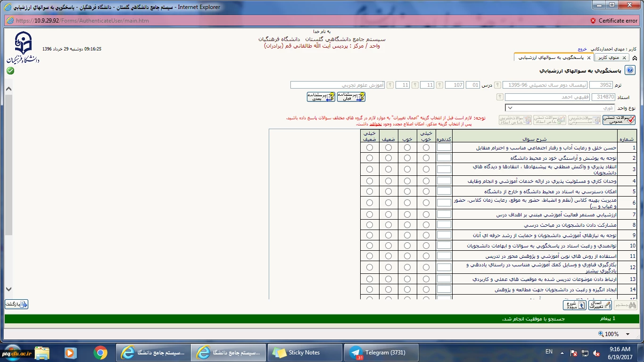Select ضعیف for question 4

388,181
